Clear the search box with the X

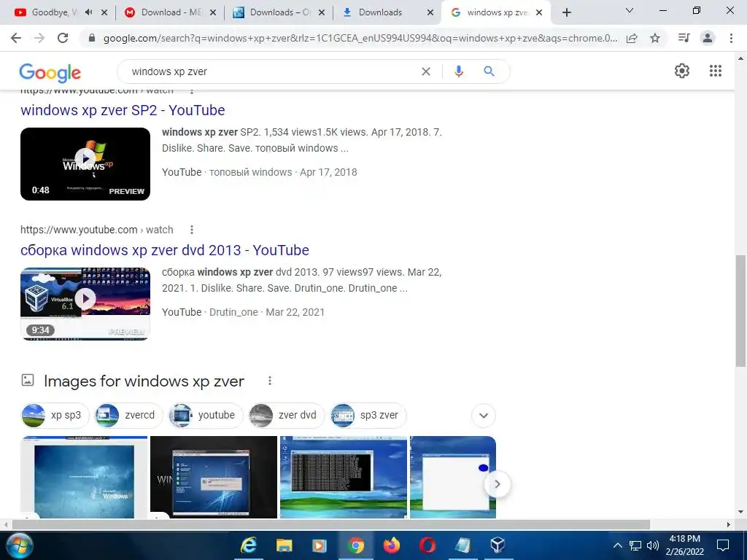[426, 71]
